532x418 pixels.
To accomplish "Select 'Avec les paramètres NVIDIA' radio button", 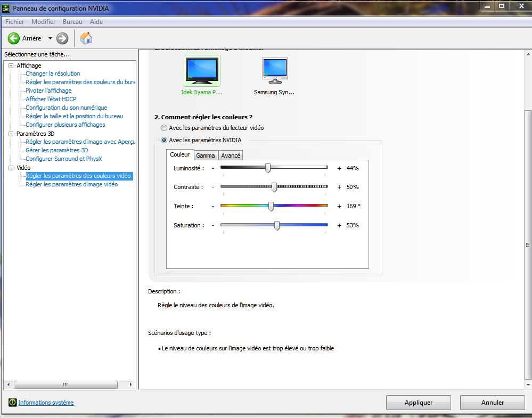I will click(x=164, y=140).
